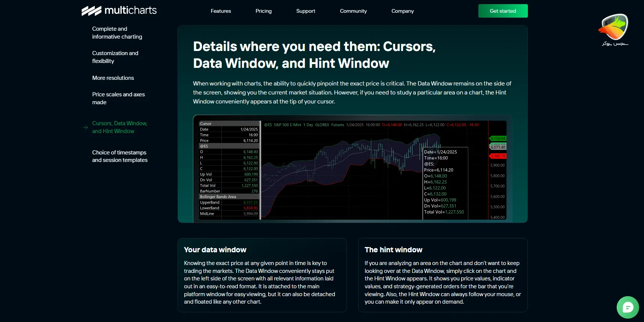Click The hint window heading
Screen dimensions: 644x322
click(393, 250)
